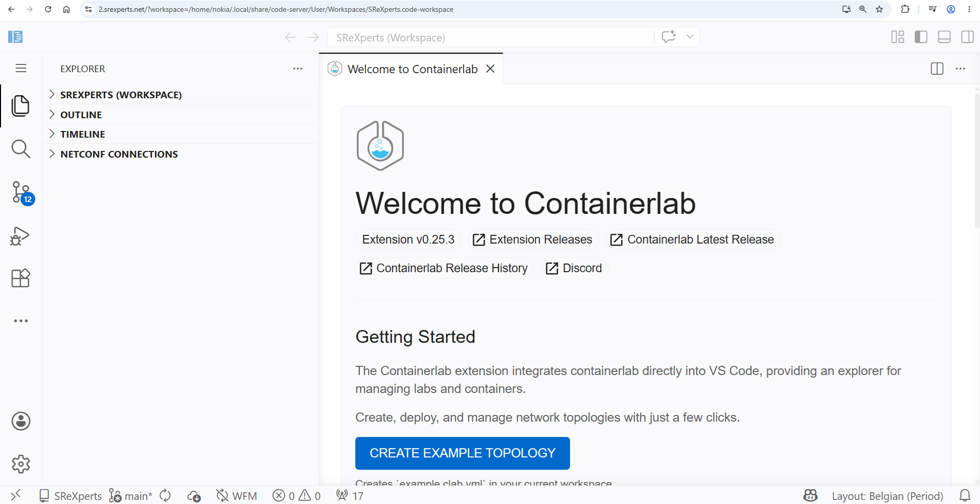Go to the browser home page

click(66, 9)
